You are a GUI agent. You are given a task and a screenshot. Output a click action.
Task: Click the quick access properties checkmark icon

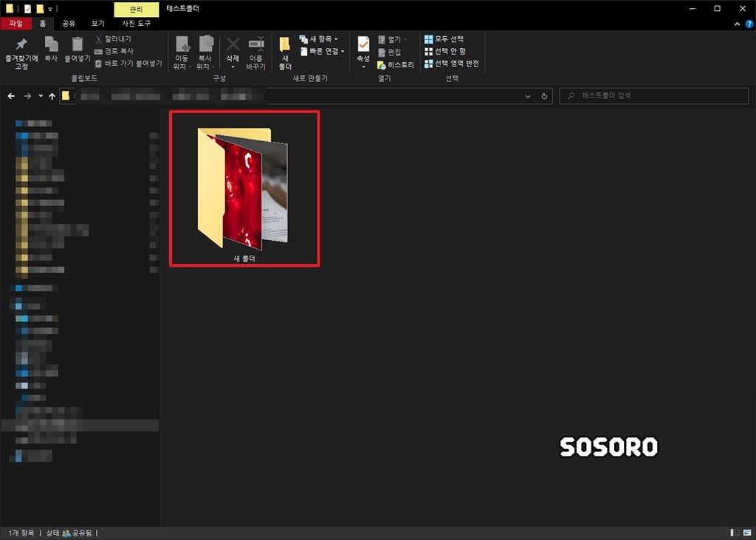pyautogui.click(x=27, y=9)
